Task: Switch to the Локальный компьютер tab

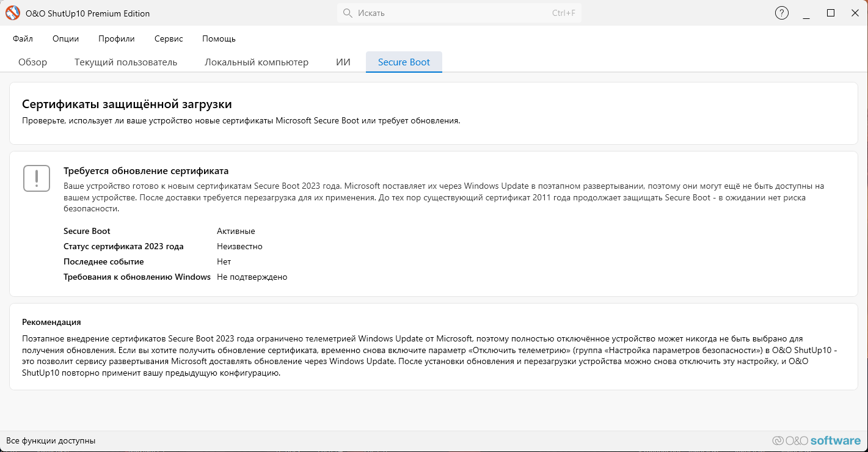Action: click(x=257, y=62)
